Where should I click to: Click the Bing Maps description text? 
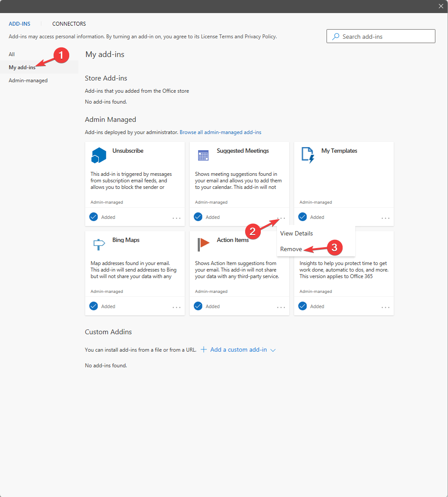[134, 270]
